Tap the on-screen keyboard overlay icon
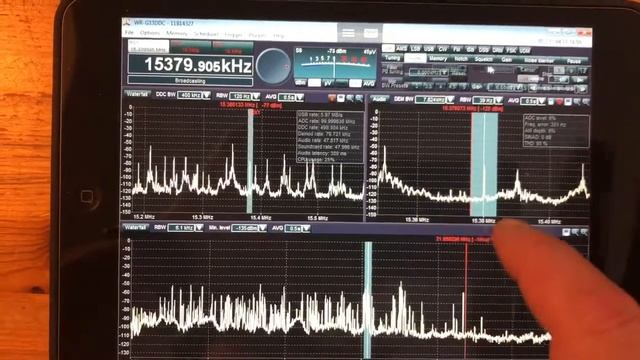This screenshot has width=640, height=360. point(371,33)
